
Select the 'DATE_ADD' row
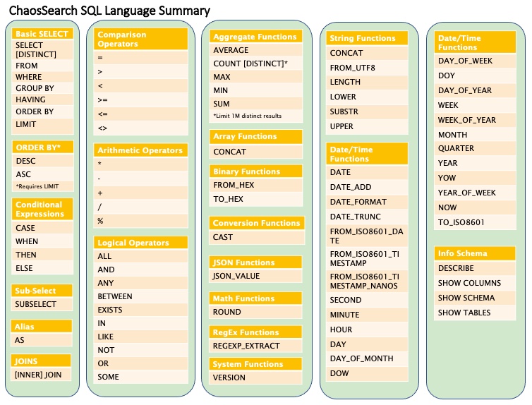point(367,187)
